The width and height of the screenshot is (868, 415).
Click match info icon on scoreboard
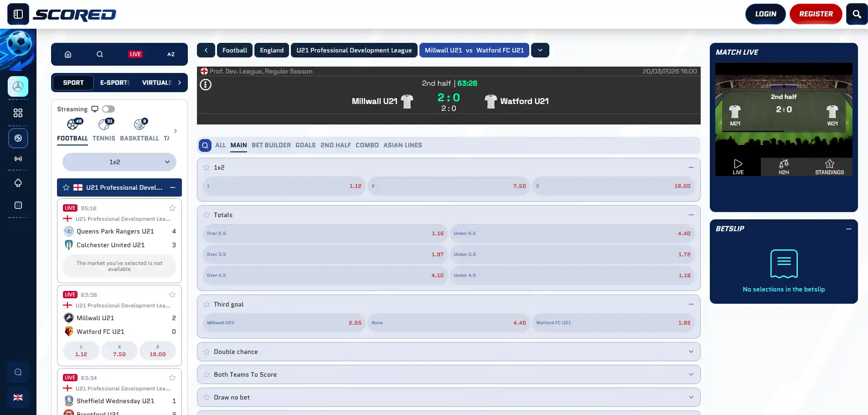(206, 84)
